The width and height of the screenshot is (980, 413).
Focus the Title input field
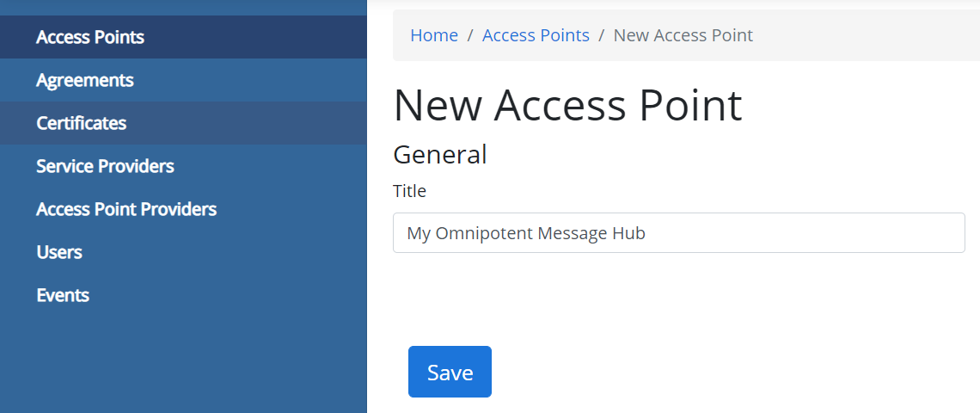(x=679, y=232)
